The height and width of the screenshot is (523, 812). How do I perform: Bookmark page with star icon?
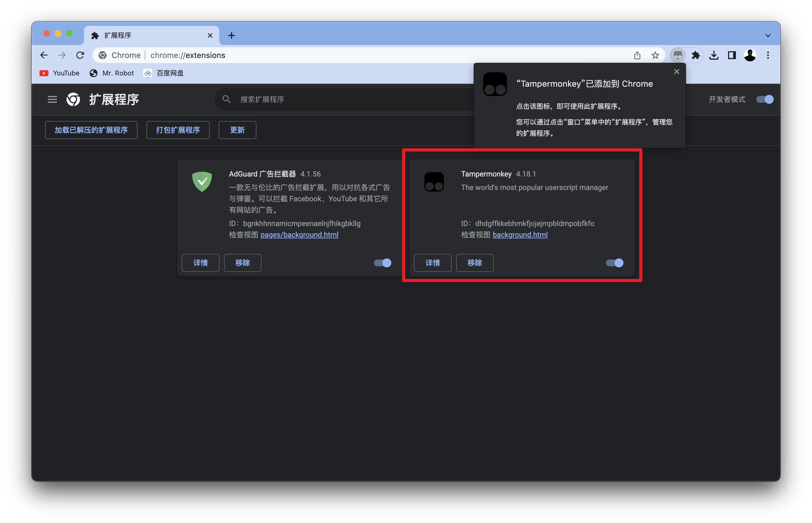[655, 55]
